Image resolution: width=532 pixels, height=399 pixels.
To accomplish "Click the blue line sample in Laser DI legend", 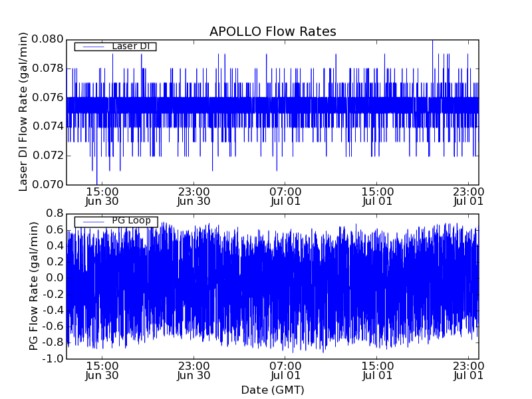I will (x=93, y=47).
